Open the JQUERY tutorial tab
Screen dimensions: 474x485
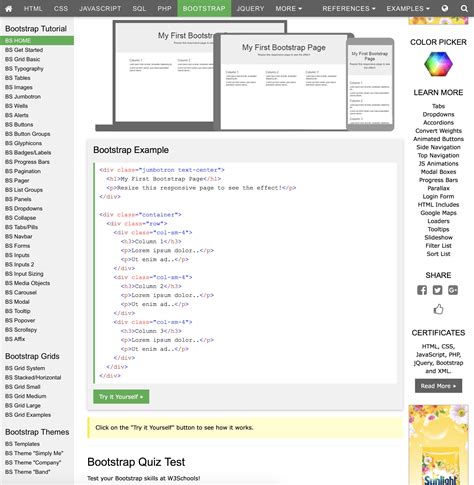click(250, 8)
